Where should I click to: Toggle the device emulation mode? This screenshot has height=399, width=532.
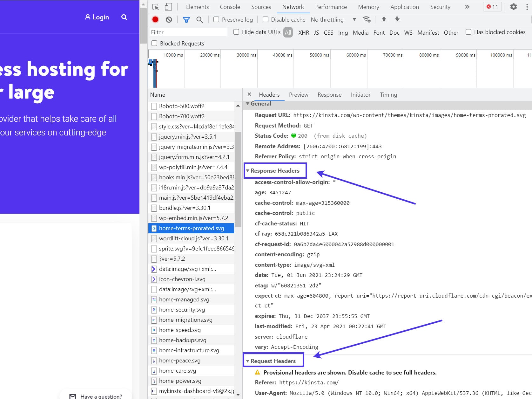coord(168,6)
